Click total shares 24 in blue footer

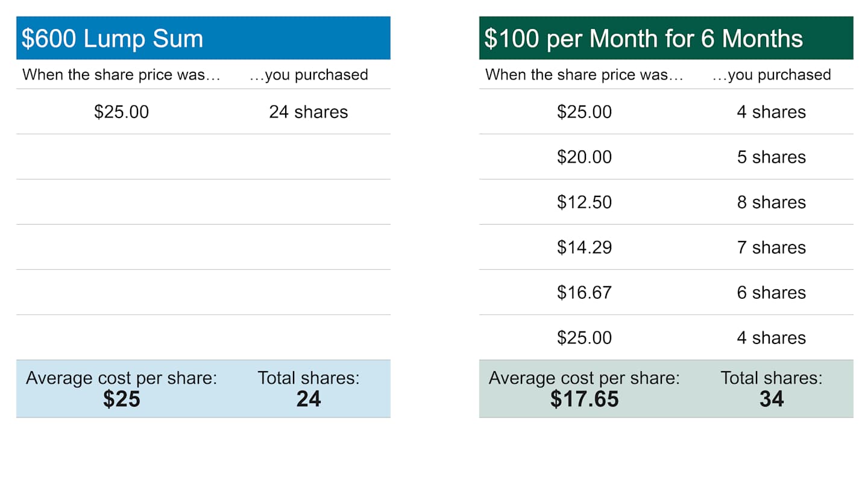point(308,399)
